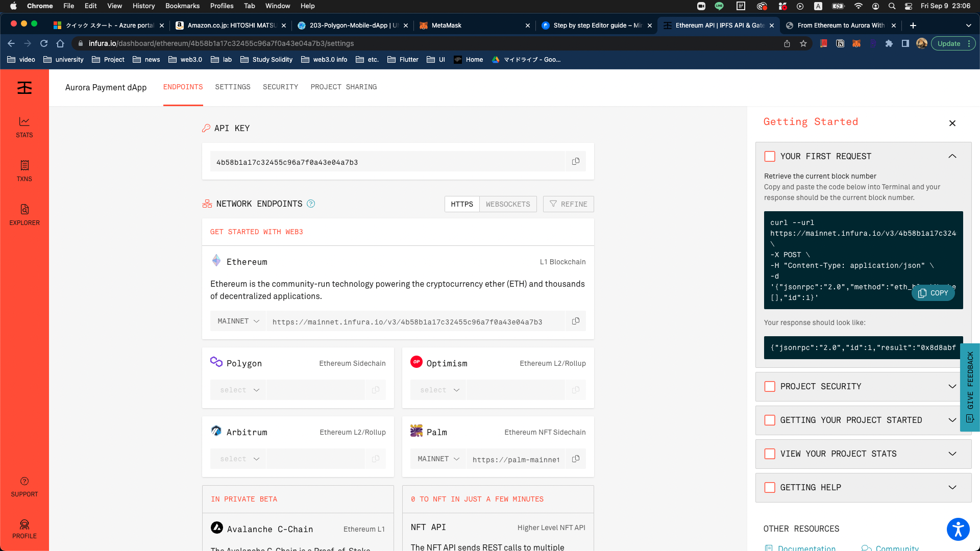This screenshot has width=980, height=551.
Task: Switch endpoints to HTTPS
Action: click(x=462, y=204)
